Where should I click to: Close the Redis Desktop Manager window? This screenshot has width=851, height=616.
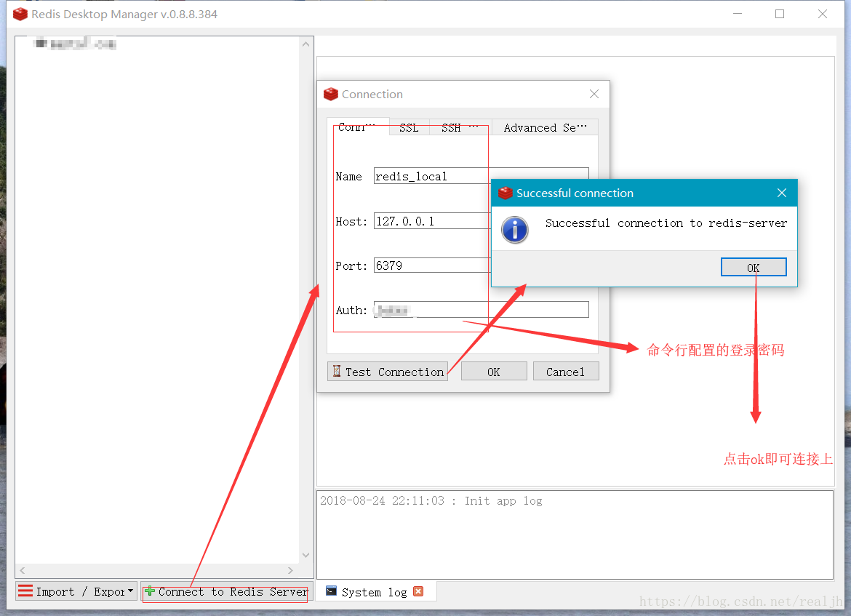(823, 14)
